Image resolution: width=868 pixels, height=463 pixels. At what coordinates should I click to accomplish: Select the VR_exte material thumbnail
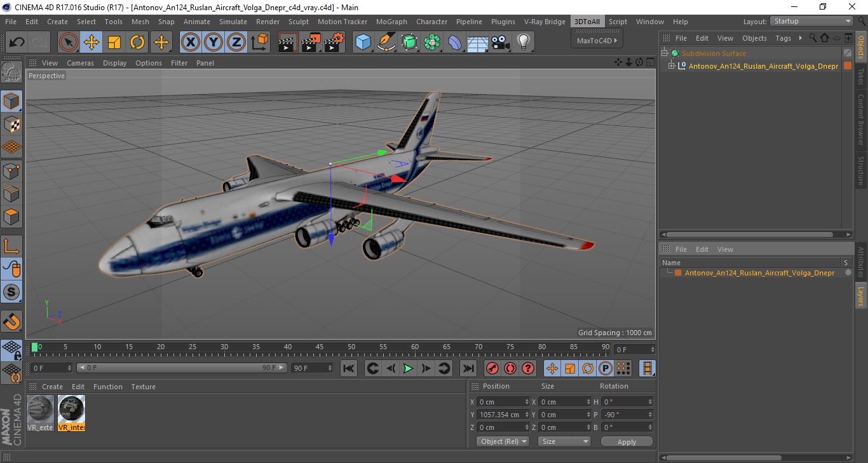(41, 413)
